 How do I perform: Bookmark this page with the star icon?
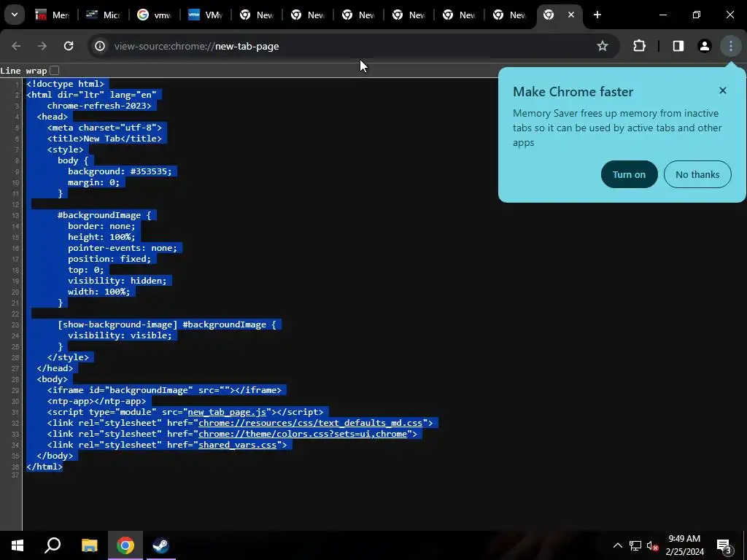pos(603,46)
